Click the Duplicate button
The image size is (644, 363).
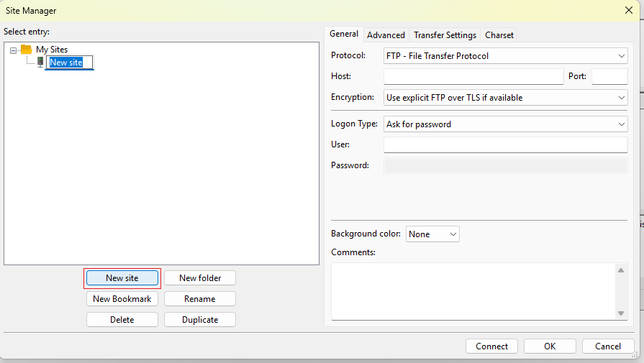pyautogui.click(x=200, y=320)
